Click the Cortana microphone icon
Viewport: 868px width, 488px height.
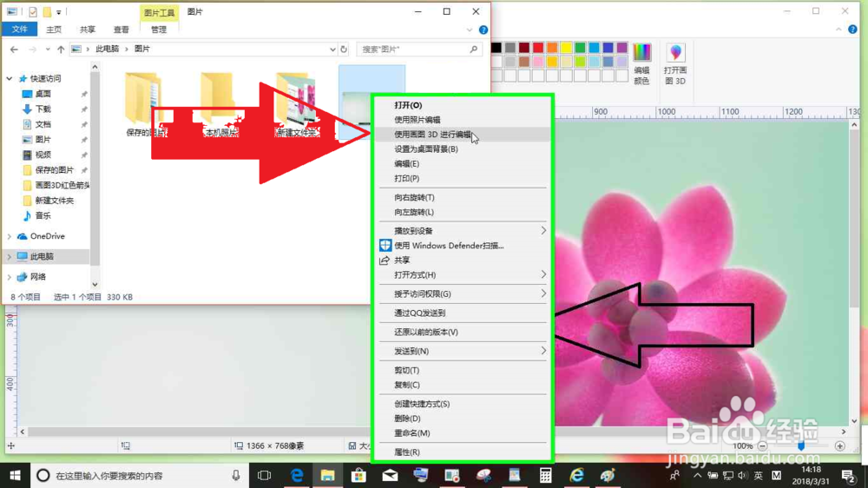236,475
